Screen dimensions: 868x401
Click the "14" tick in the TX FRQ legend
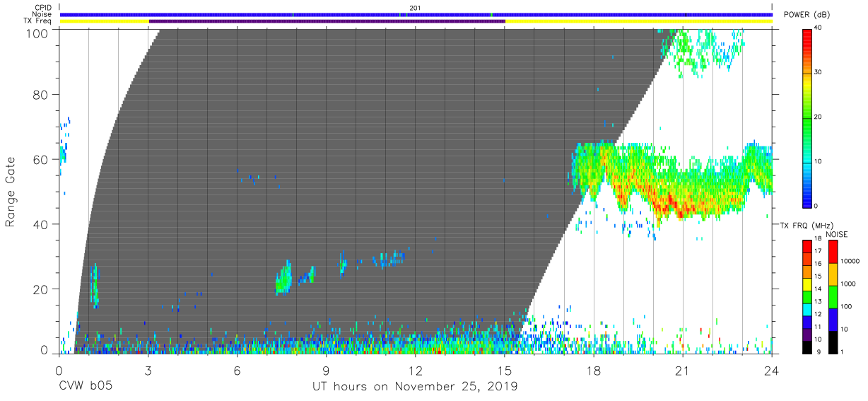(819, 289)
